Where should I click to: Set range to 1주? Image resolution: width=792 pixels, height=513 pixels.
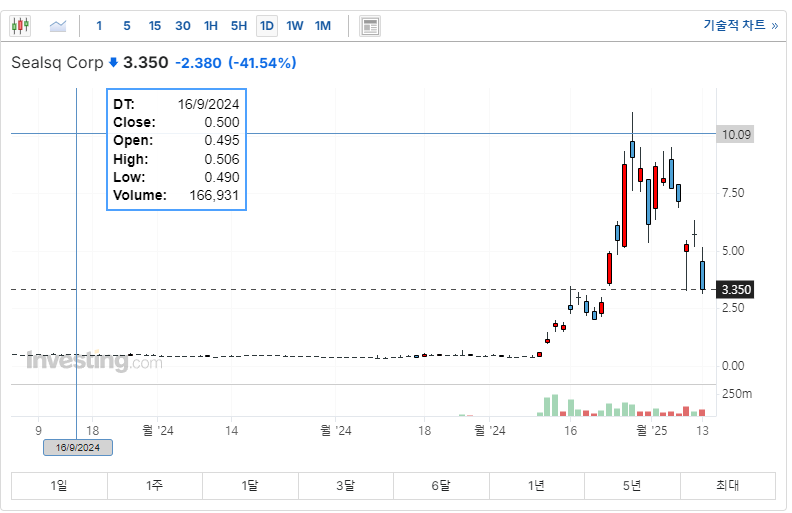155,486
